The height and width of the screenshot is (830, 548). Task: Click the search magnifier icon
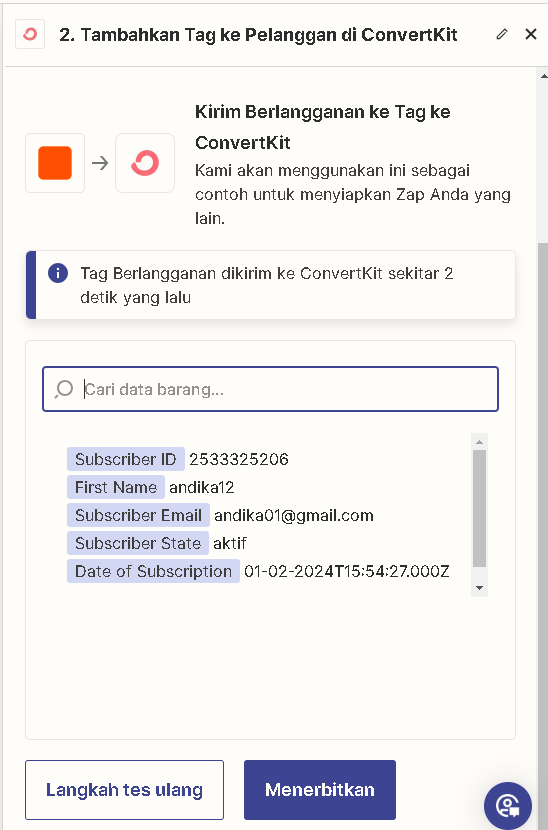64,389
